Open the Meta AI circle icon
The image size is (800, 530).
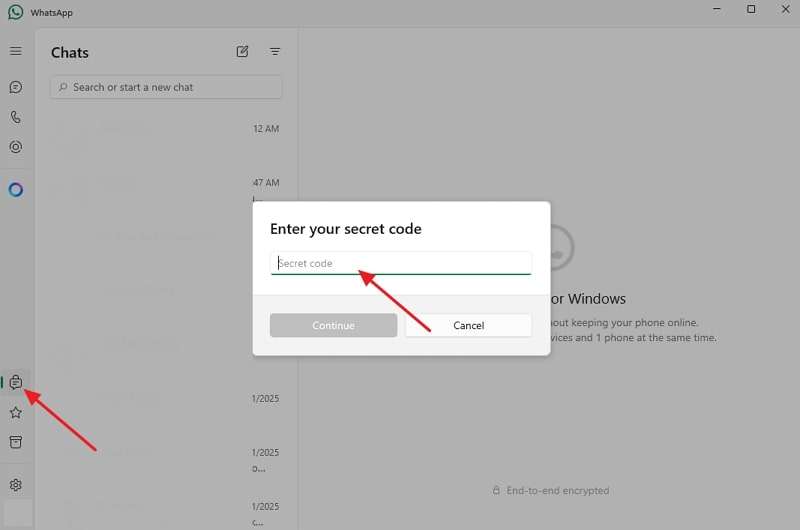pyautogui.click(x=15, y=190)
